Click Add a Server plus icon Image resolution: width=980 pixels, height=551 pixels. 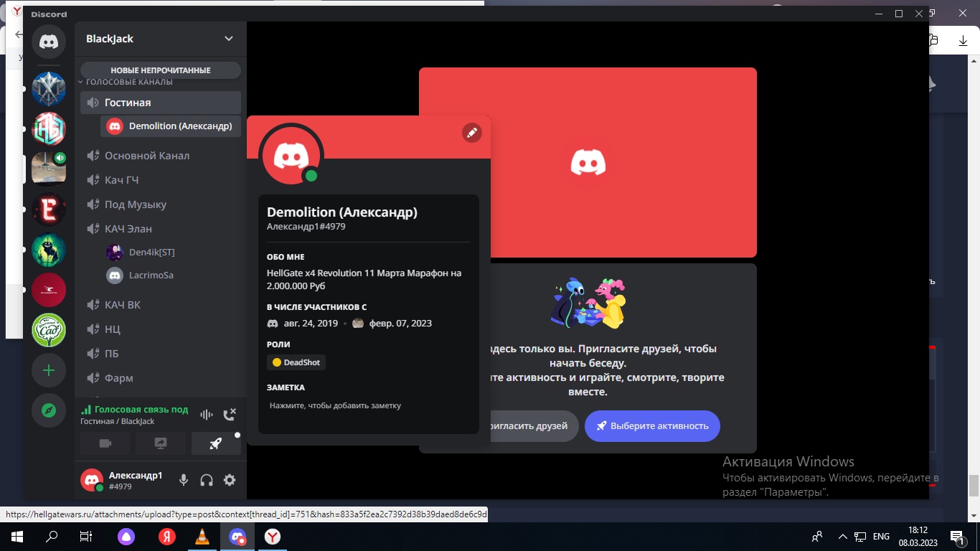coord(49,370)
